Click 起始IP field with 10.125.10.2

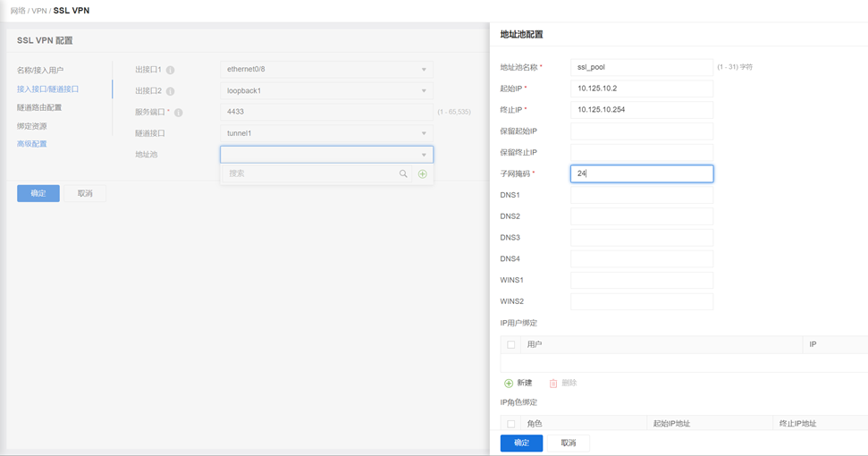(x=642, y=89)
